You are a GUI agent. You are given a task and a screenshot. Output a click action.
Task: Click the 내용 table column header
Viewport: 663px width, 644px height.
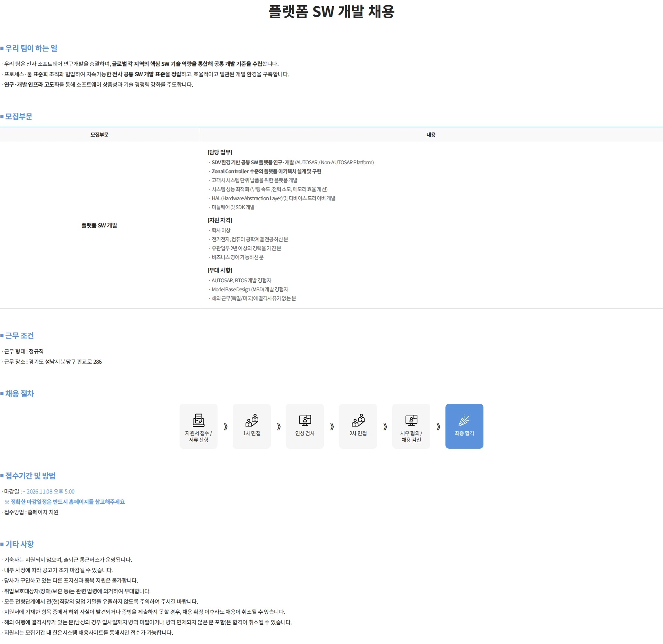coord(431,135)
